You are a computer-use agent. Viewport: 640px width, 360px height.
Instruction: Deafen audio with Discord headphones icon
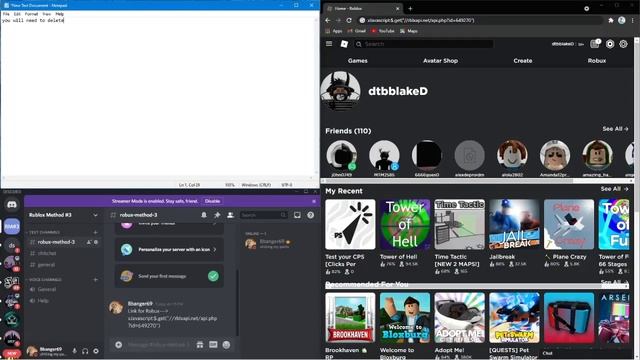point(85,351)
